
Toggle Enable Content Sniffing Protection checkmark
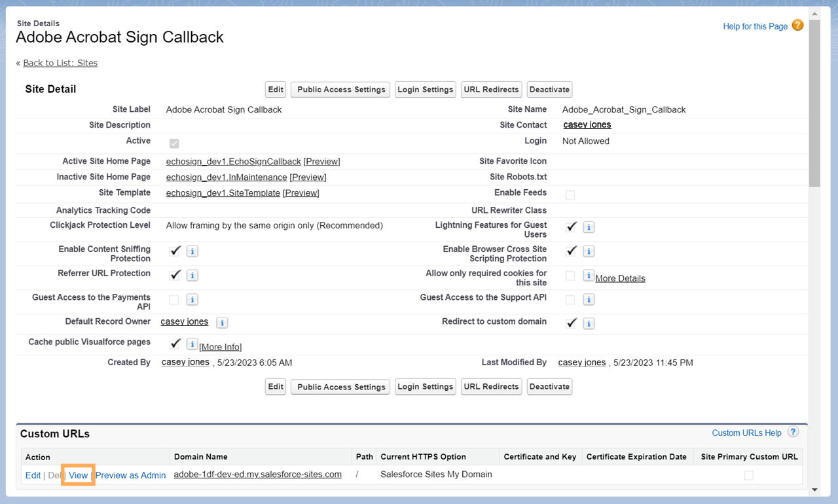(x=175, y=251)
